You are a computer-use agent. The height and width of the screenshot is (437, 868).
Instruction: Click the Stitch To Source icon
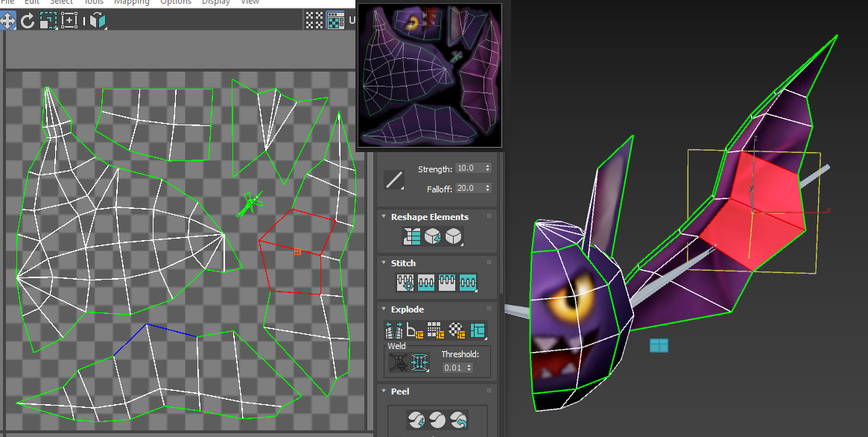447,283
